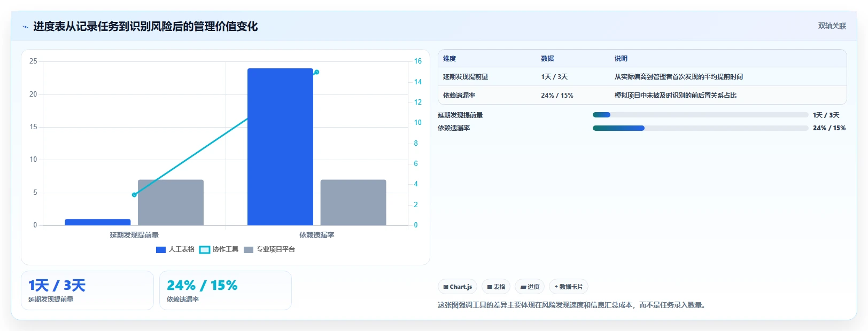Click the 数据 column header
The image size is (868, 331).
pos(547,59)
